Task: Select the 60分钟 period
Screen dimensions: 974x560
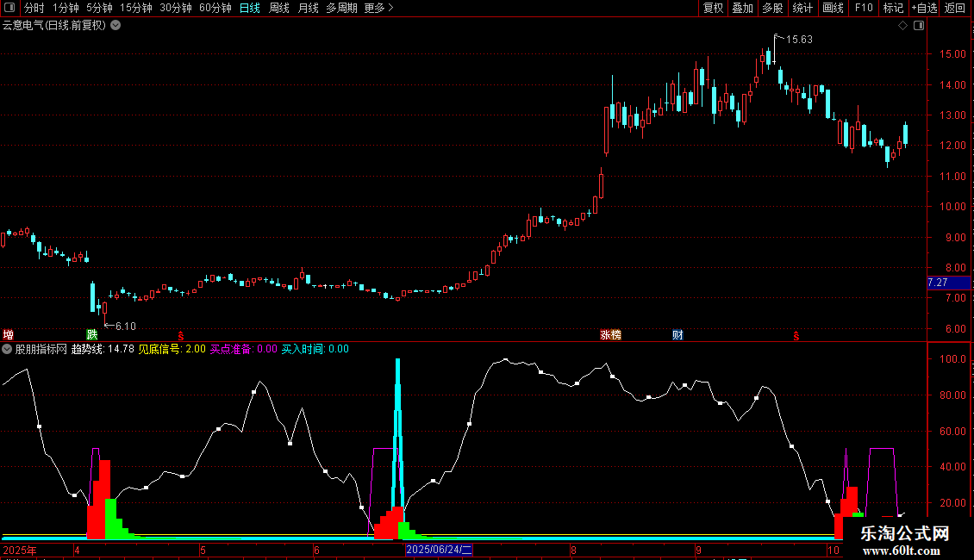Action: click(215, 8)
